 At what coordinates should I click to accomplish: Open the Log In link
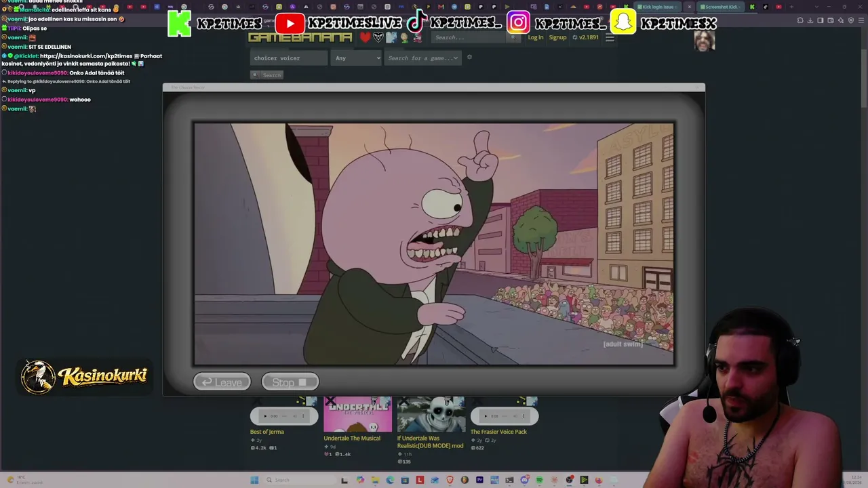click(536, 37)
